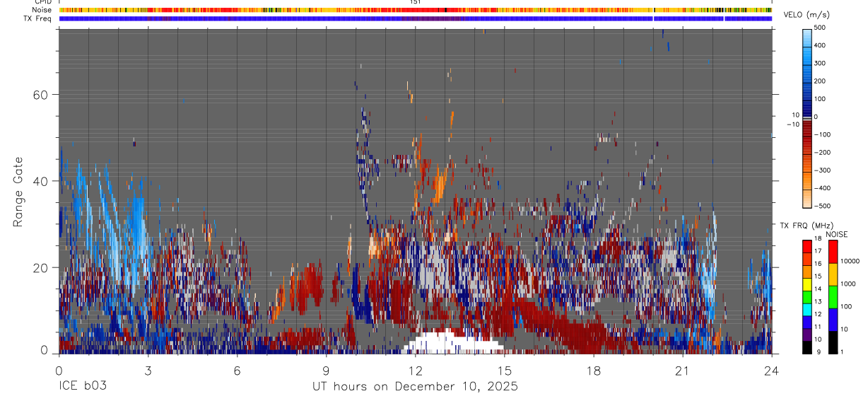Click the −400 tick on velocity scale
The height and width of the screenshot is (401, 868).
pos(823,188)
